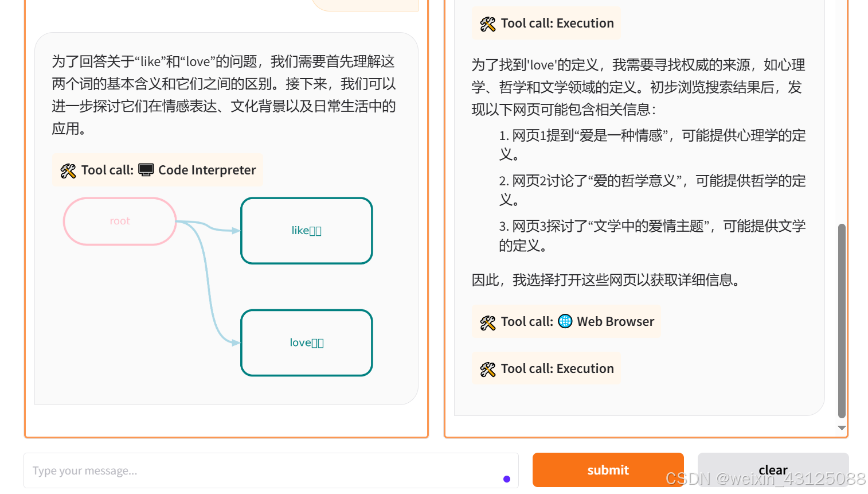This screenshot has width=868, height=494.
Task: Click the purple dot inside the message box
Action: (x=506, y=479)
